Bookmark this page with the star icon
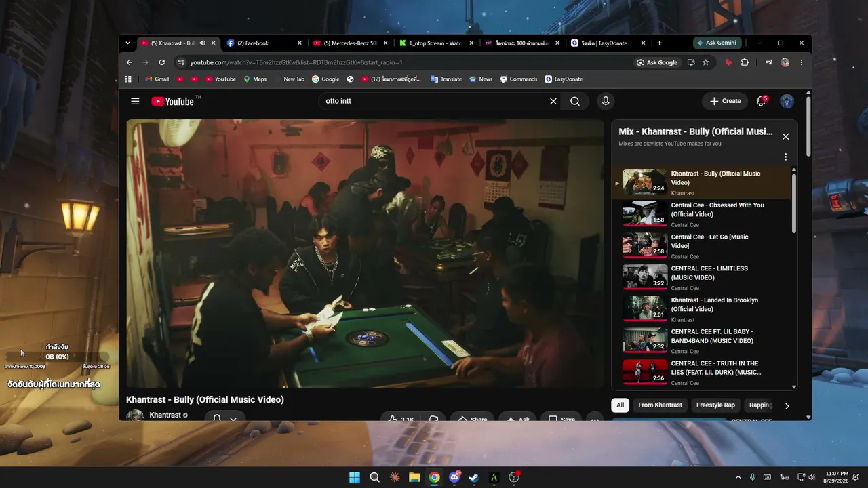 pyautogui.click(x=705, y=62)
